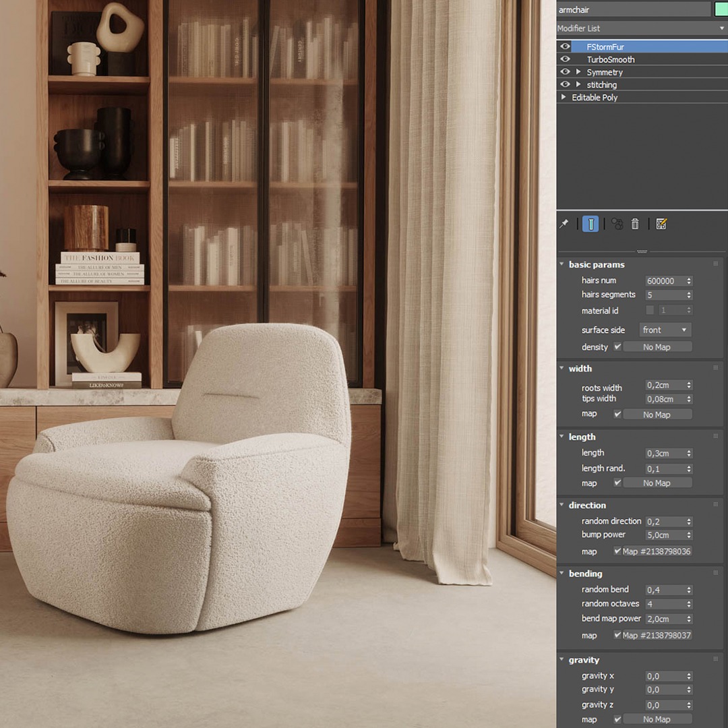Click the tips width value field
This screenshot has height=728, width=728.
click(665, 399)
